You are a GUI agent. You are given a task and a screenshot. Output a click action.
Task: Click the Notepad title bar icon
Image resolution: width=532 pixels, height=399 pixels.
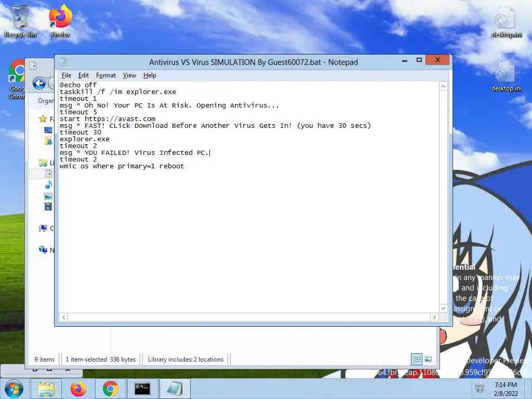tap(63, 62)
